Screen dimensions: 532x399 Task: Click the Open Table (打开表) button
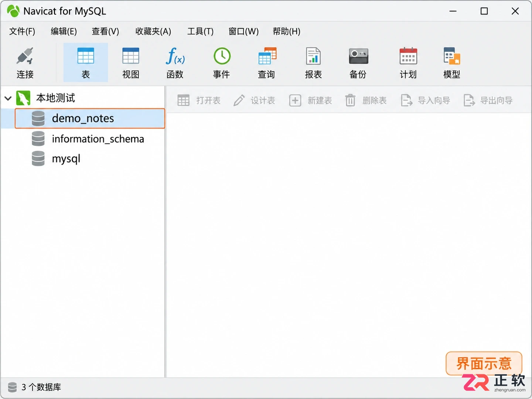tap(199, 100)
